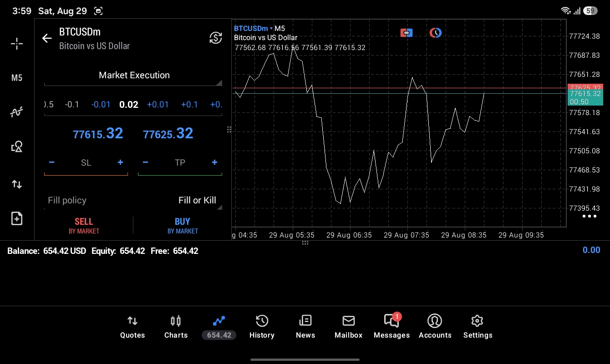Image resolution: width=610 pixels, height=364 pixels.
Task: Open the indicators list from sidebar
Action: click(x=17, y=112)
